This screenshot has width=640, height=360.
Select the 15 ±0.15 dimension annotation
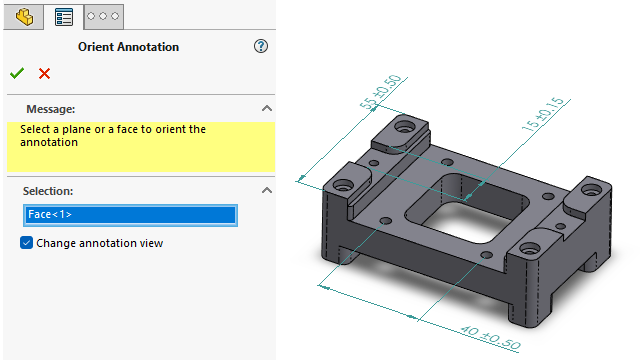click(x=543, y=114)
